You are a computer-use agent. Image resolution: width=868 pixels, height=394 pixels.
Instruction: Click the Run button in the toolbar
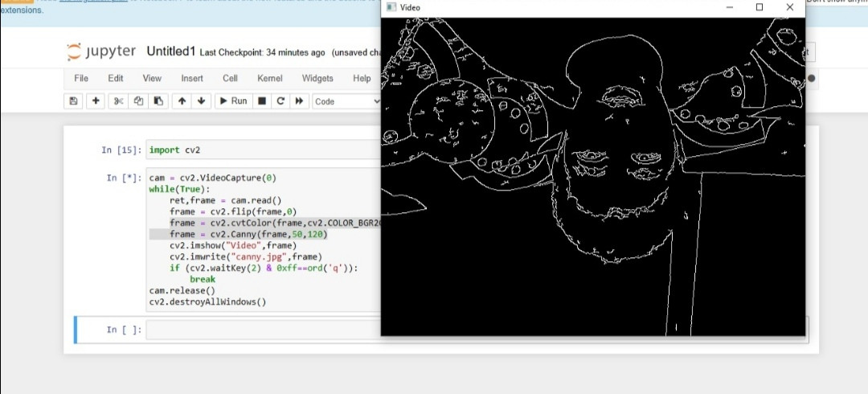pos(234,101)
